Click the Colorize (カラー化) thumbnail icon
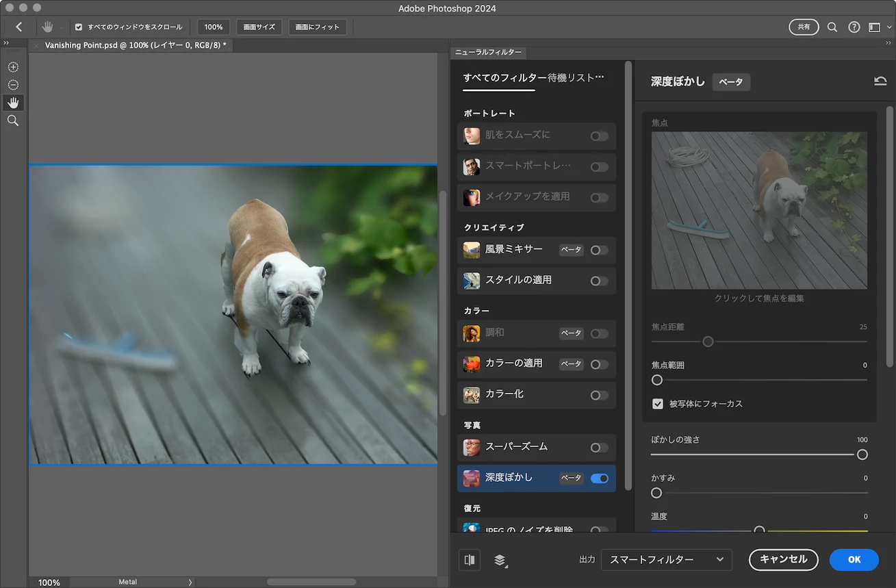Screen dimensions: 896x588 [472, 395]
